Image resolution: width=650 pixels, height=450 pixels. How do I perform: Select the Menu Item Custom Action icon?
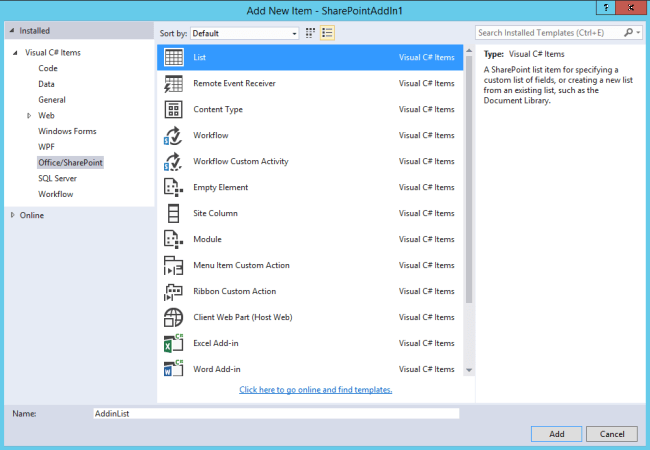click(x=173, y=266)
